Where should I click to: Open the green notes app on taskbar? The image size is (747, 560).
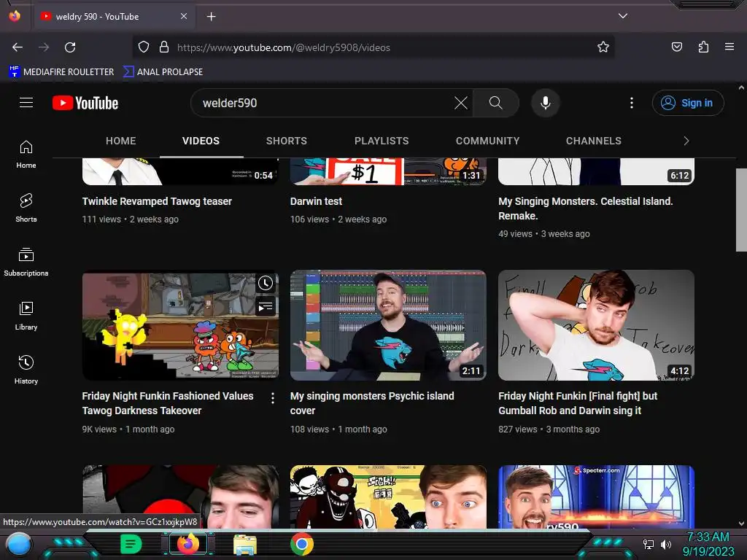tap(131, 544)
